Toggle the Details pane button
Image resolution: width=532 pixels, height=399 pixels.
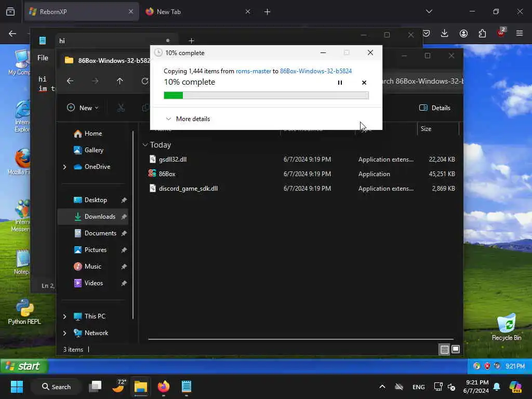[x=435, y=108]
